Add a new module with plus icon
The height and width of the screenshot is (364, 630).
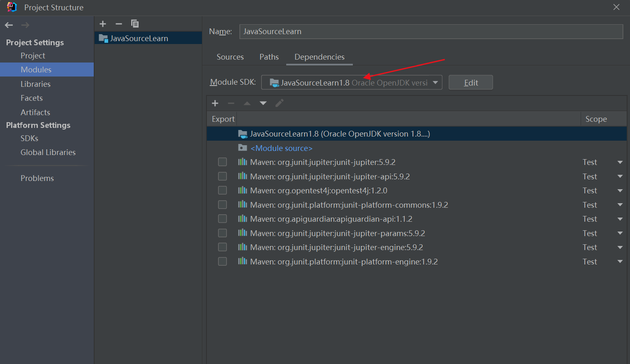tap(103, 24)
